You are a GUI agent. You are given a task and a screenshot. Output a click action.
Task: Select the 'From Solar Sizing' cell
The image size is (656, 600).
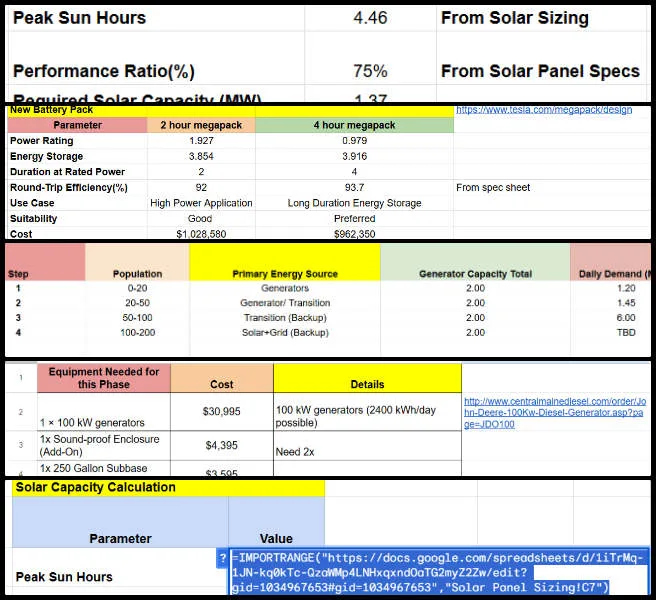click(x=543, y=18)
